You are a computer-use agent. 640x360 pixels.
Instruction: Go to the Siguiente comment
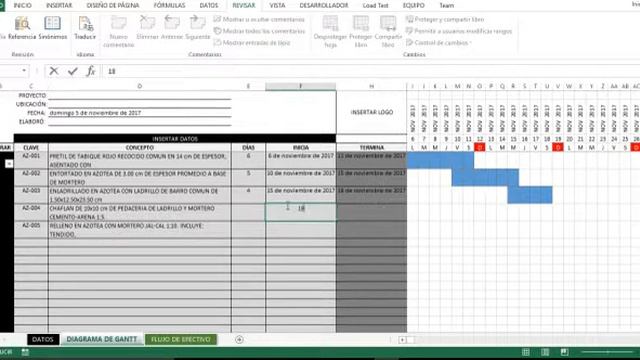click(198, 28)
